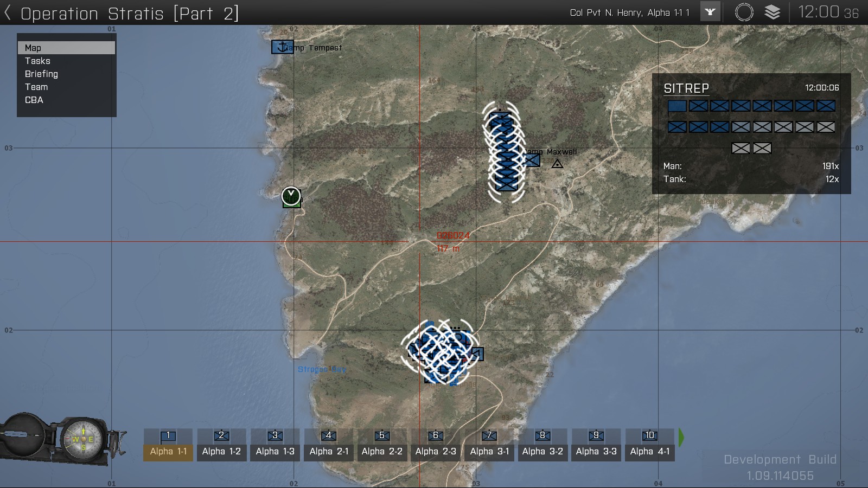Screen dimensions: 868x488
Task: Click the 191x man count value
Action: tap(831, 166)
